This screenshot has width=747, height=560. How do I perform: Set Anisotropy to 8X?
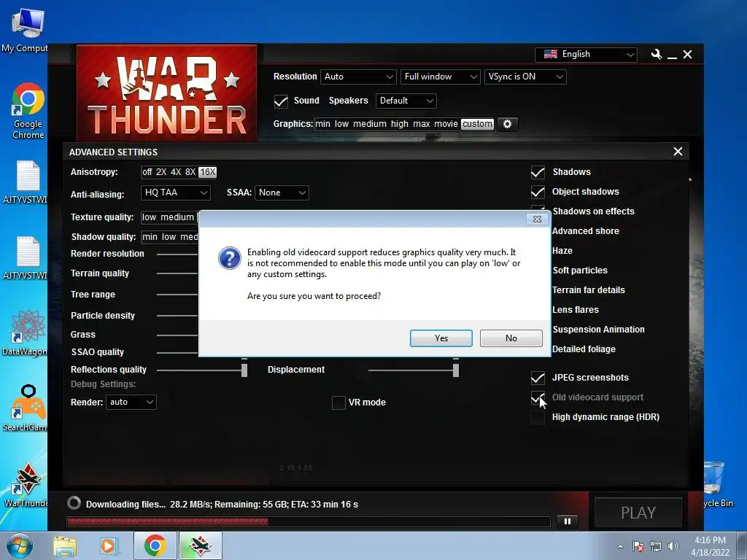[190, 172]
